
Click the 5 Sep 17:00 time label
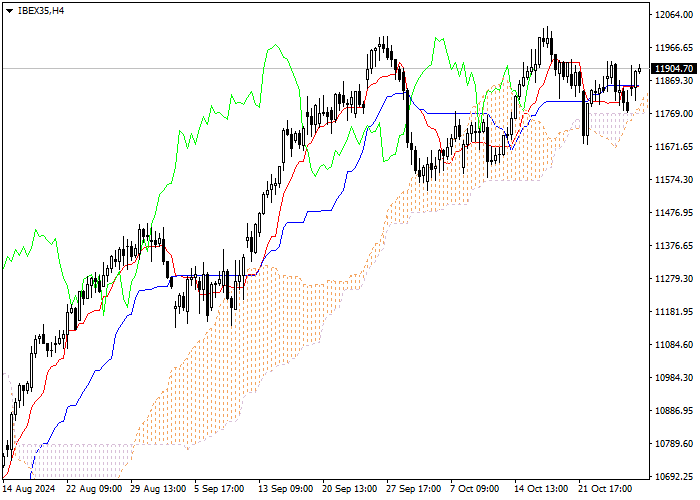[220, 489]
